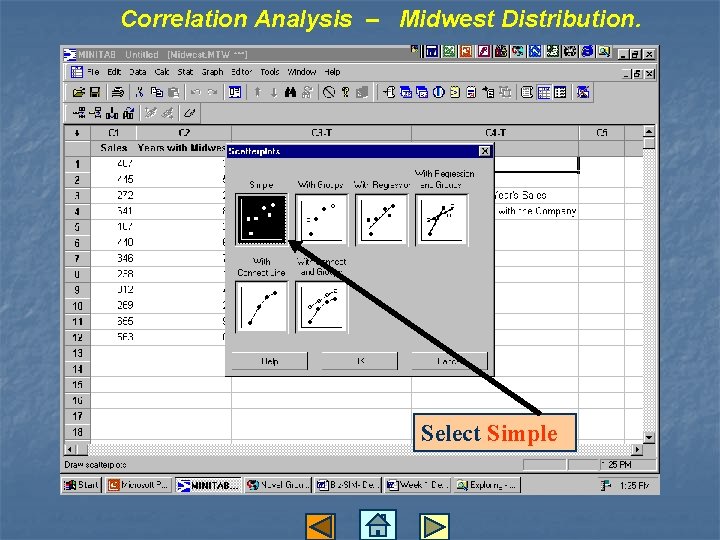Open the Graph menu
Viewport: 720px width, 540px height.
(x=212, y=72)
